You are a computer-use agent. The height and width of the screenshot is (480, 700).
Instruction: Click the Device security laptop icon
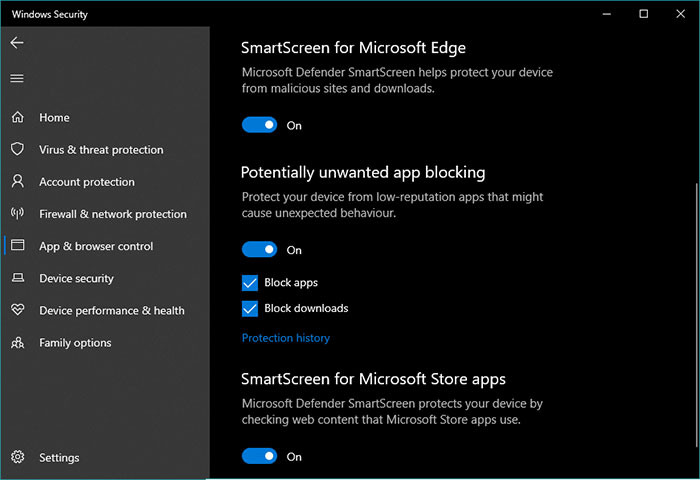point(17,278)
